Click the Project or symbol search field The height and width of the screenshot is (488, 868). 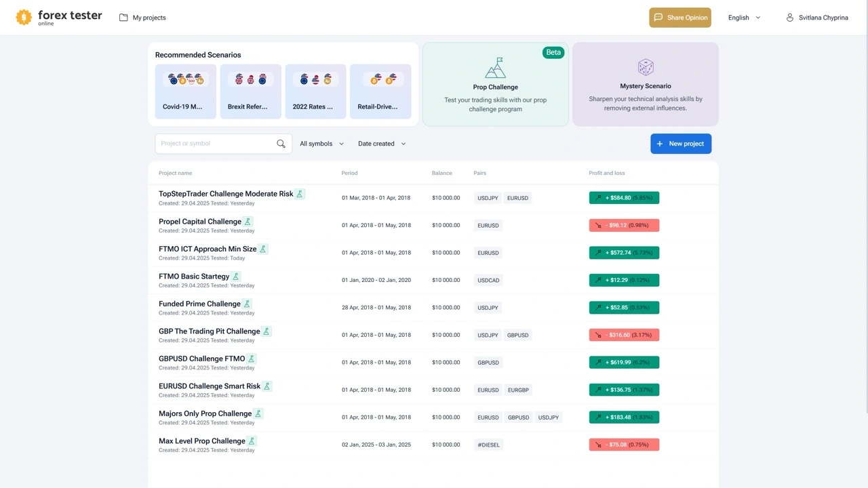tap(216, 144)
